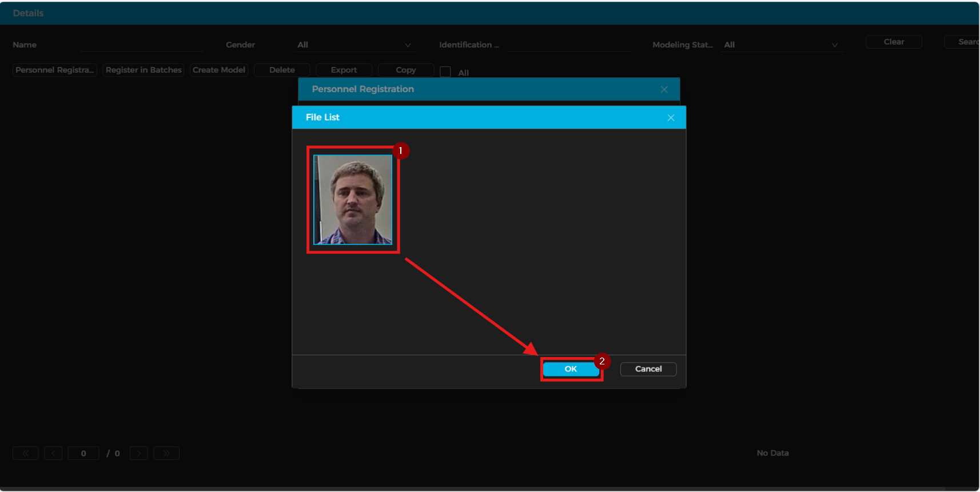Screen dimensions: 980x492
Task: Click the page number field
Action: click(x=83, y=454)
